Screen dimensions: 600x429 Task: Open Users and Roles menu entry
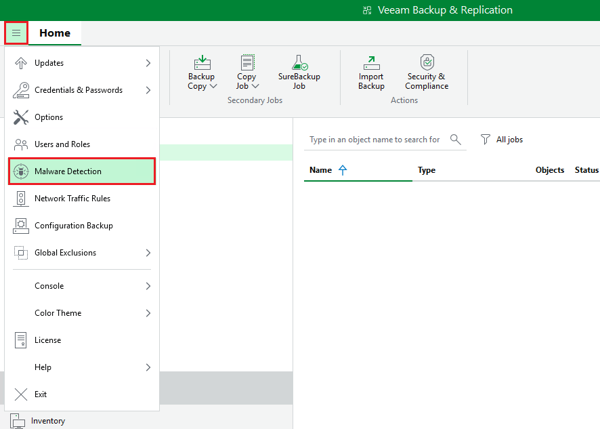point(82,144)
